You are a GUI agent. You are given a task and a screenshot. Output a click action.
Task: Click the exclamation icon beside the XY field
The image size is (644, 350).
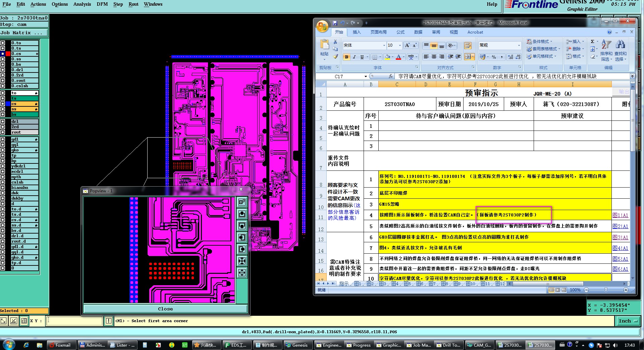(109, 321)
